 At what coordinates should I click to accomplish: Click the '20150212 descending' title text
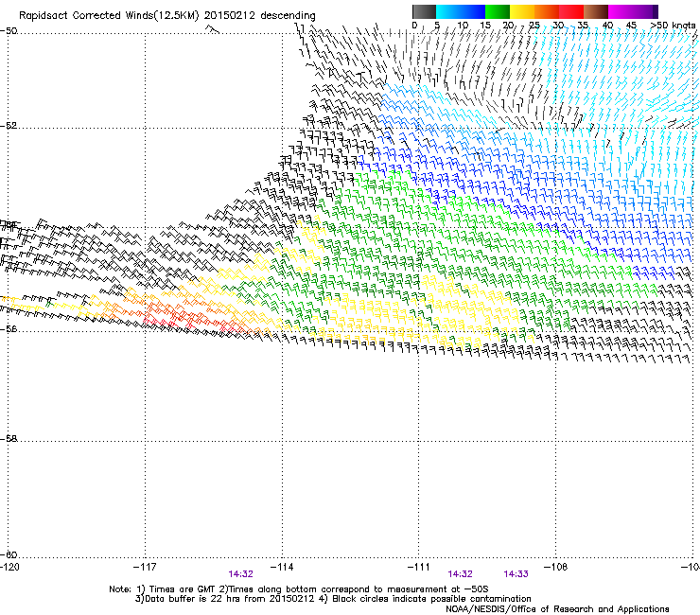point(260,16)
